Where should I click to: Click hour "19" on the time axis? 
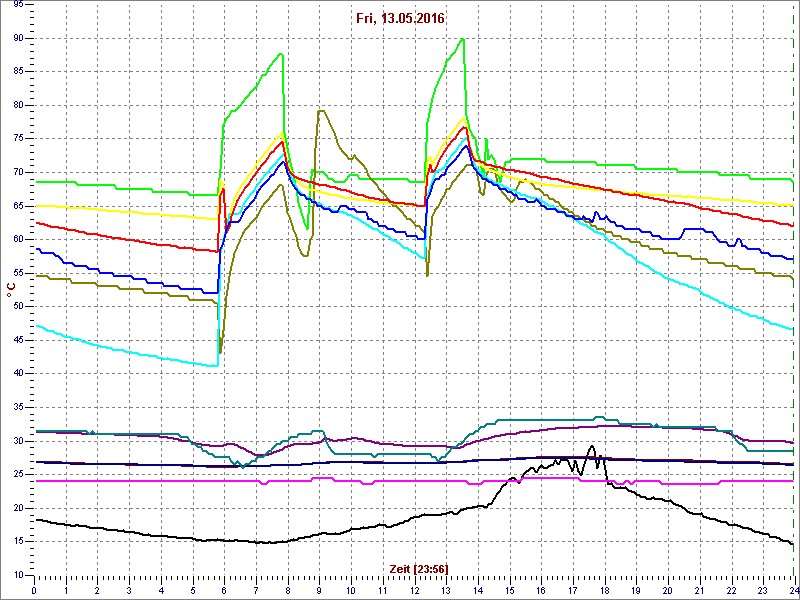pos(636,592)
